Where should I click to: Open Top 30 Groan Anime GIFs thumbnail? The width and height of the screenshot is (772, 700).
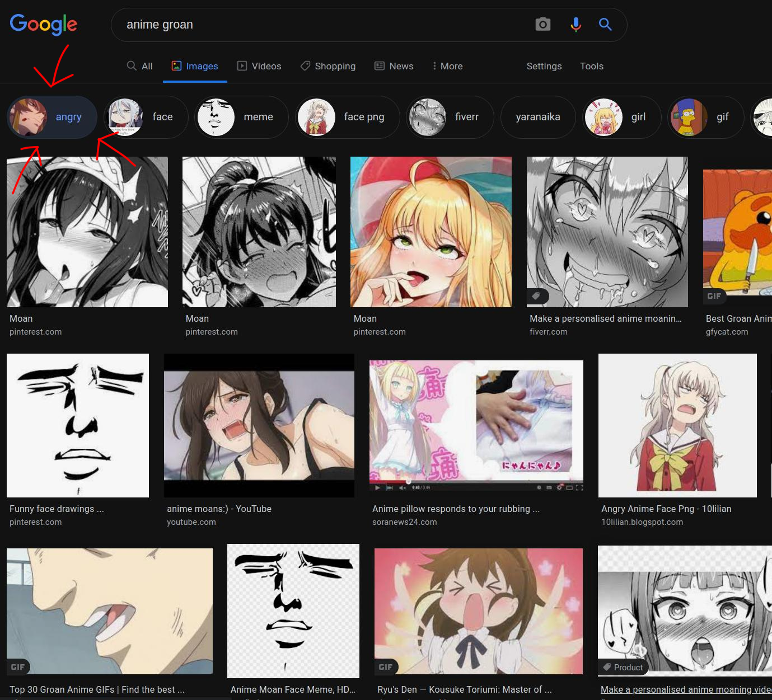tap(110, 611)
